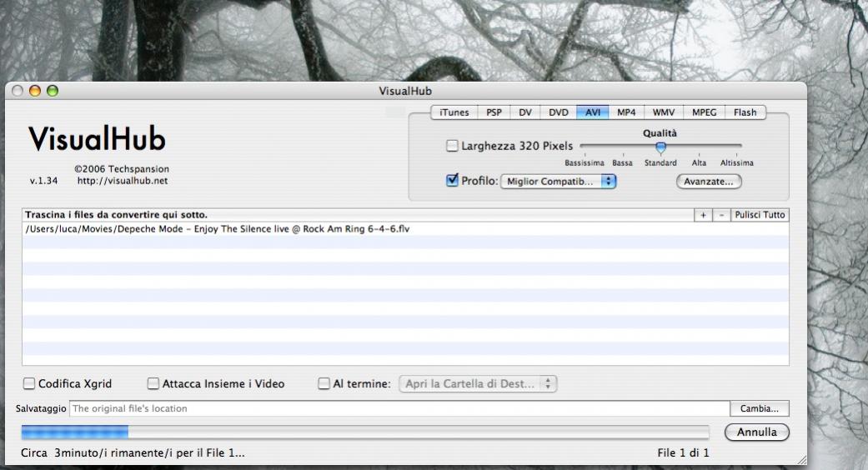This screenshot has width=868, height=470.
Task: Click the v.1.34 version text
Action: click(x=43, y=181)
